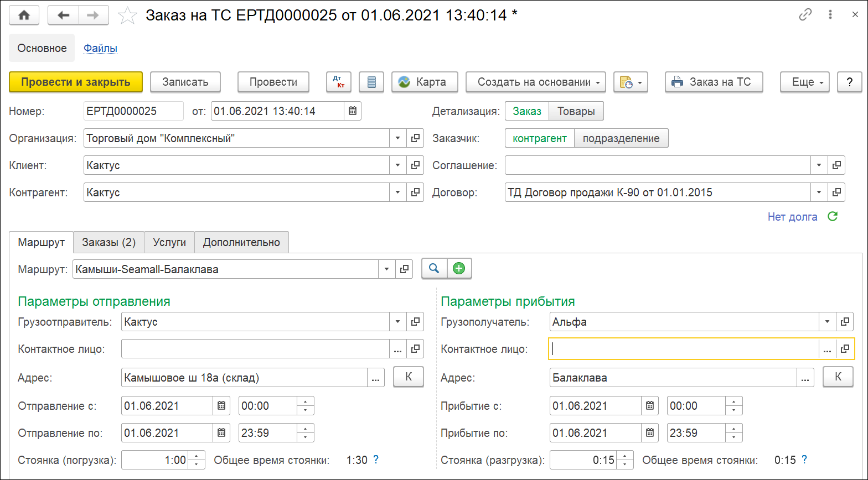Image resolution: width=868 pixels, height=480 pixels.
Task: Set customer type to подразделение
Action: (x=621, y=138)
